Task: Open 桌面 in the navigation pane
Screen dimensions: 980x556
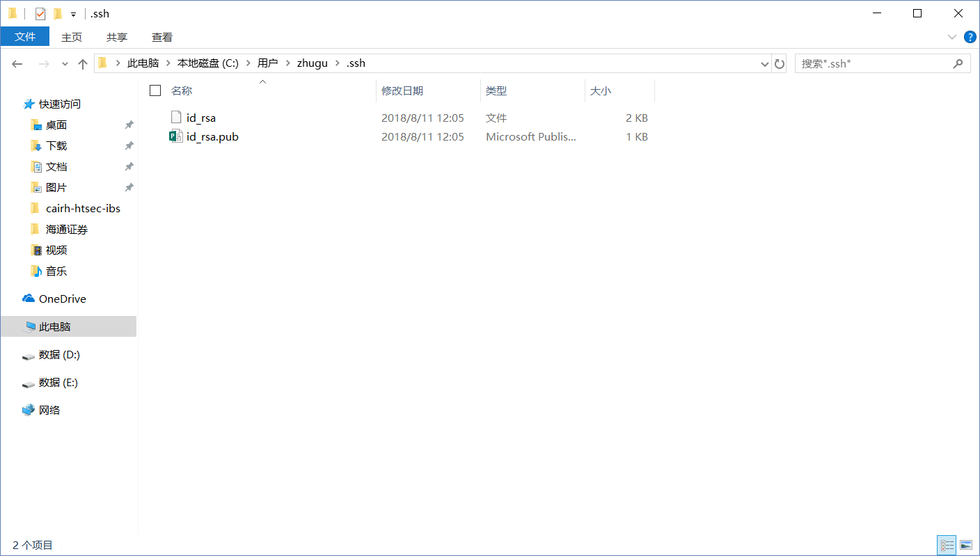Action: [x=56, y=125]
